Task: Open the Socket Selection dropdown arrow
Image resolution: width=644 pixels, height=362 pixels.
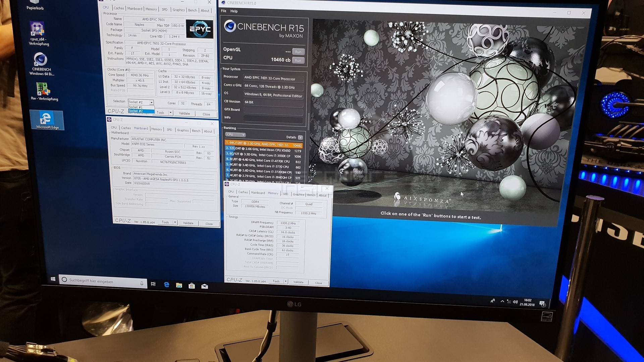Action: pyautogui.click(x=152, y=102)
